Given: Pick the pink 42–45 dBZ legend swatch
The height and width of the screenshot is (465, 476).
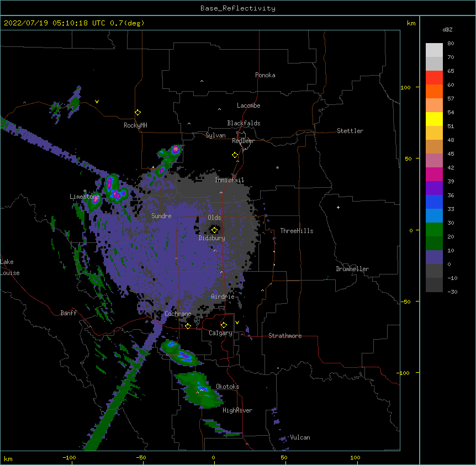Looking at the screenshot, I should coord(434,160).
